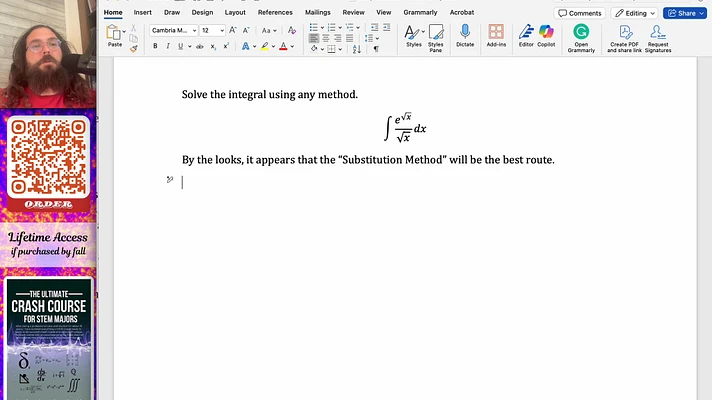Screen dimensions: 712x400
Task: Click the Paste clipboard icon
Action: (x=115, y=33)
